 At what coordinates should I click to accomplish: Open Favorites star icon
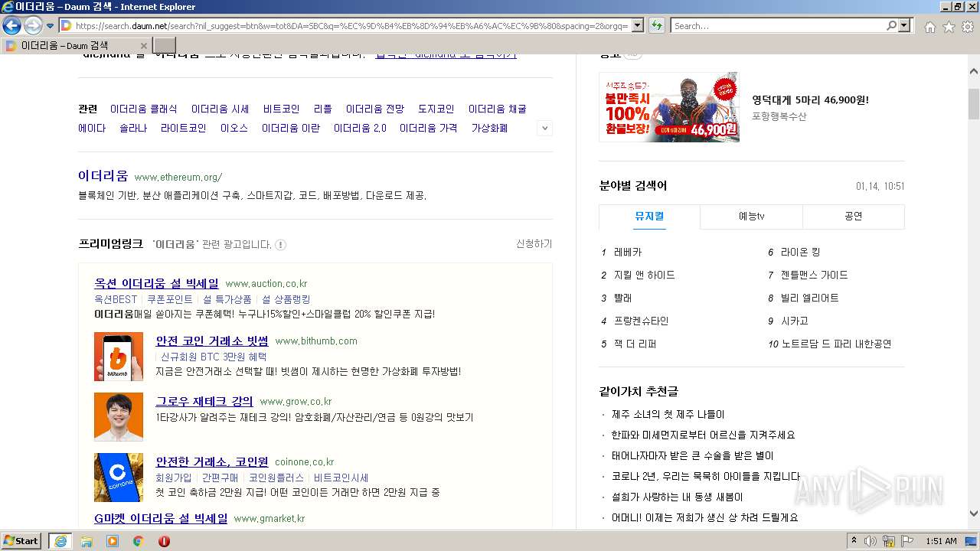(x=949, y=27)
